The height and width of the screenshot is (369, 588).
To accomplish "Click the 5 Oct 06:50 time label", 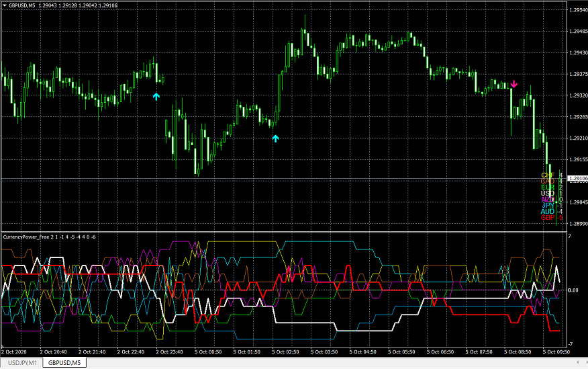I will pos(440,352).
